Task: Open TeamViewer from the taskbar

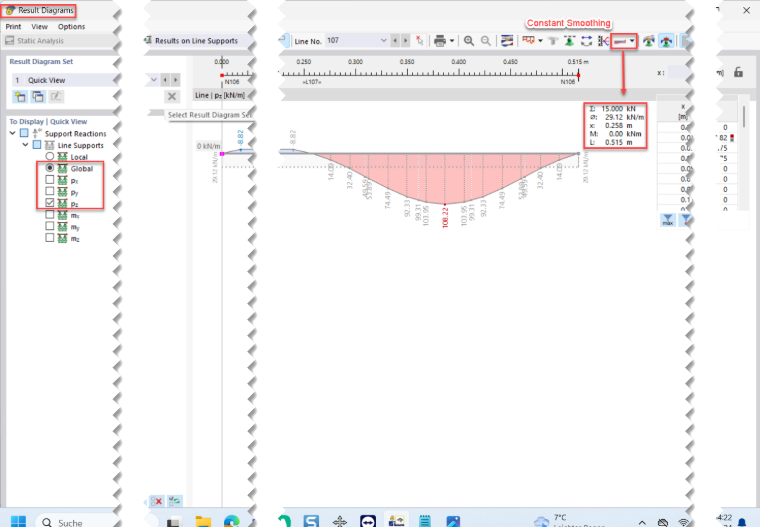Action: 368,522
